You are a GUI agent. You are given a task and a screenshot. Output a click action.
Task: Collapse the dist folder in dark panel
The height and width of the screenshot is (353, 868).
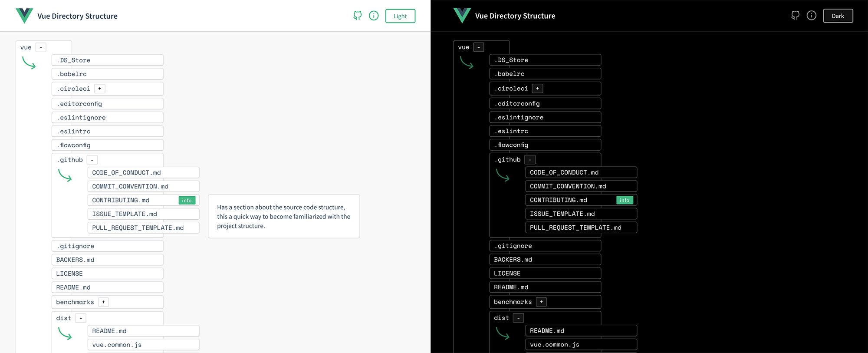(x=519, y=318)
